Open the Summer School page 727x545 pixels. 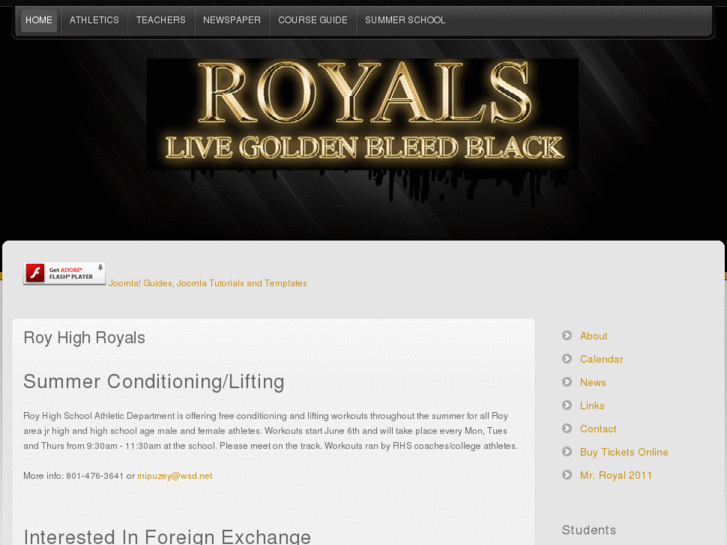point(405,20)
